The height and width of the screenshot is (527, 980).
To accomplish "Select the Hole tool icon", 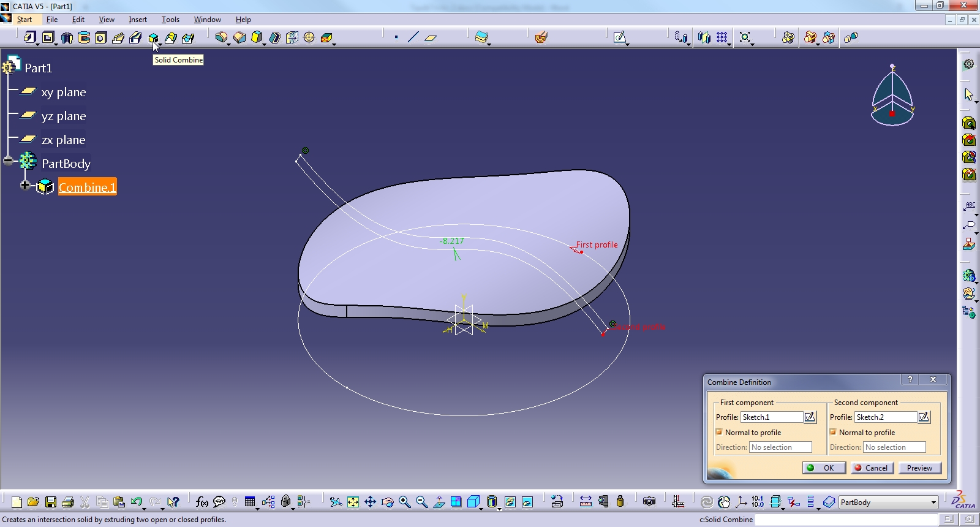I will pos(100,37).
